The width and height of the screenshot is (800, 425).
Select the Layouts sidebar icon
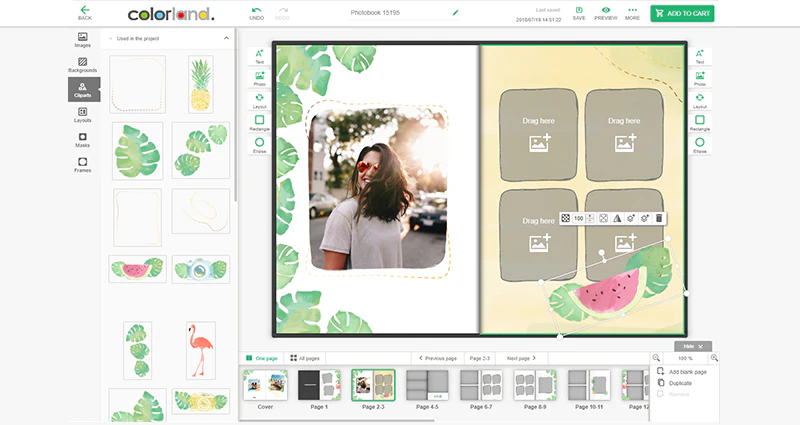coord(82,115)
